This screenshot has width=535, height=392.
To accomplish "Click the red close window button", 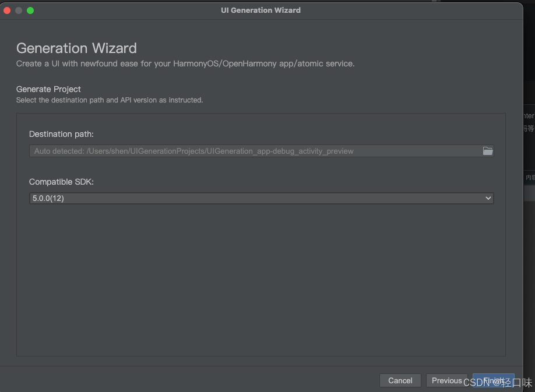I will tap(7, 10).
